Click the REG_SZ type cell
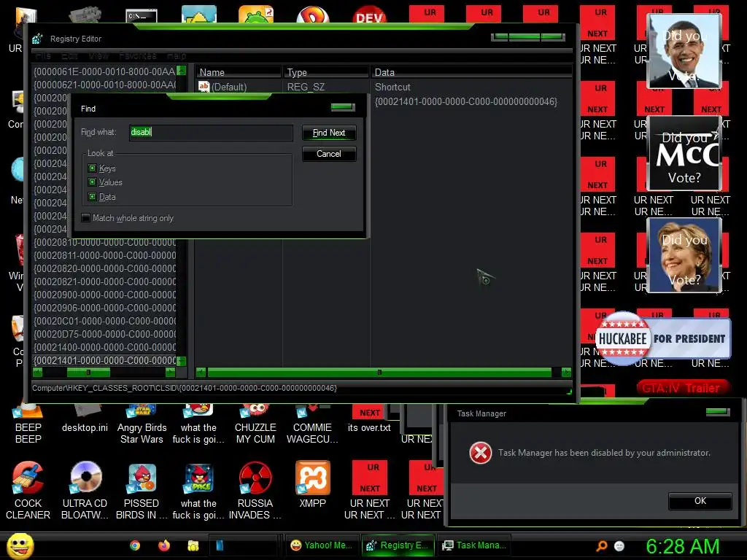This screenshot has width=747, height=560. (306, 87)
